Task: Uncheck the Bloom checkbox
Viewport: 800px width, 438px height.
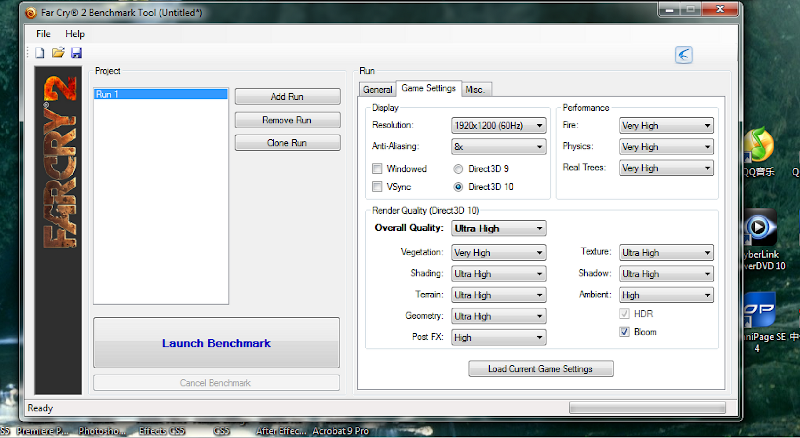Action: [624, 332]
